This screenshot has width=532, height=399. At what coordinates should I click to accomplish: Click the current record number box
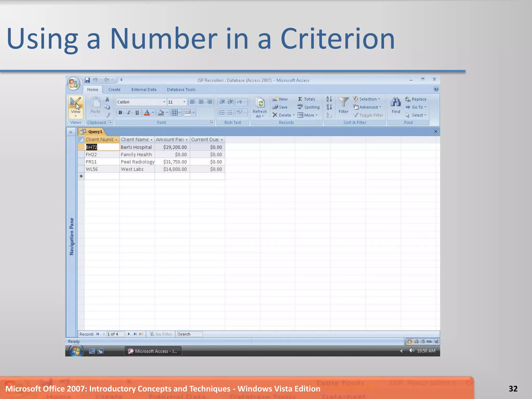[115, 334]
